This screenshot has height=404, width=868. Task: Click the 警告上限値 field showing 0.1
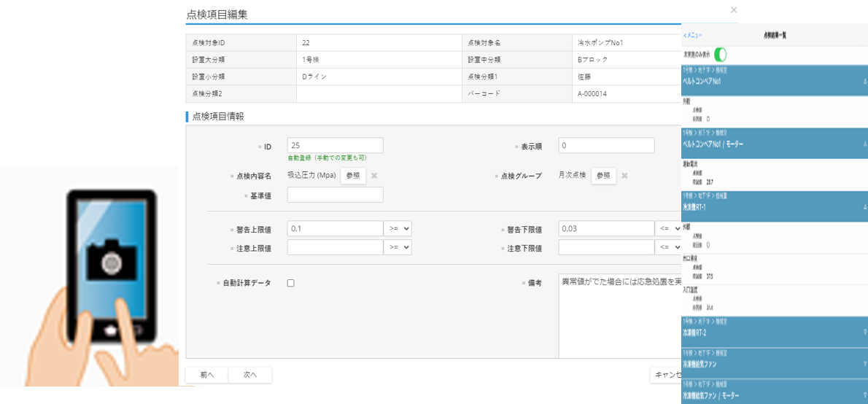pos(336,228)
